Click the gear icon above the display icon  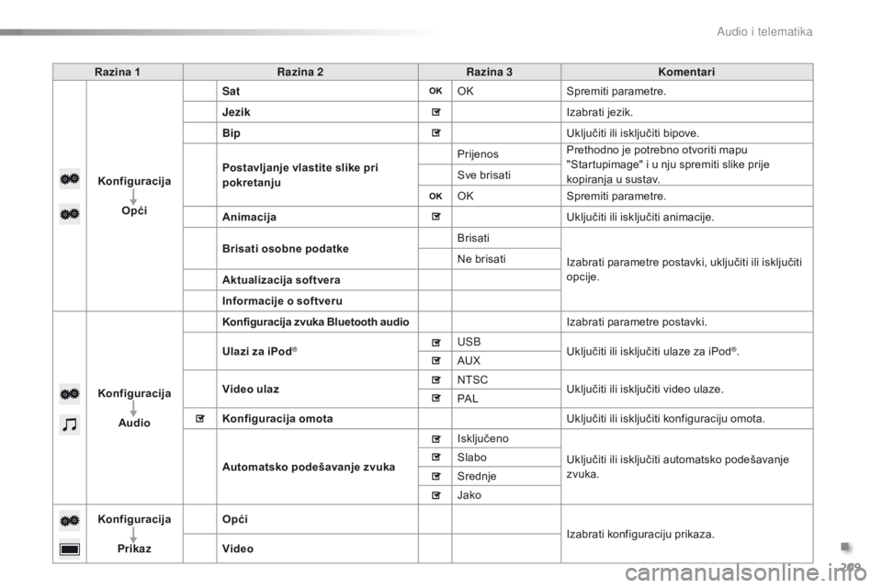(70, 519)
